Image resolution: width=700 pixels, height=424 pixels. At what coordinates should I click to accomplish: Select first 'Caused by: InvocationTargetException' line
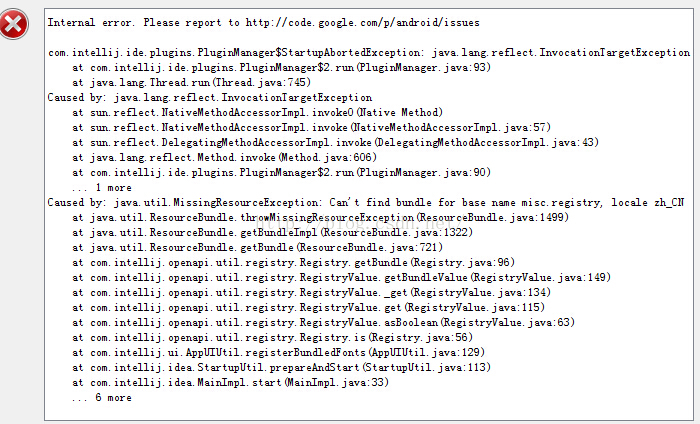click(210, 97)
